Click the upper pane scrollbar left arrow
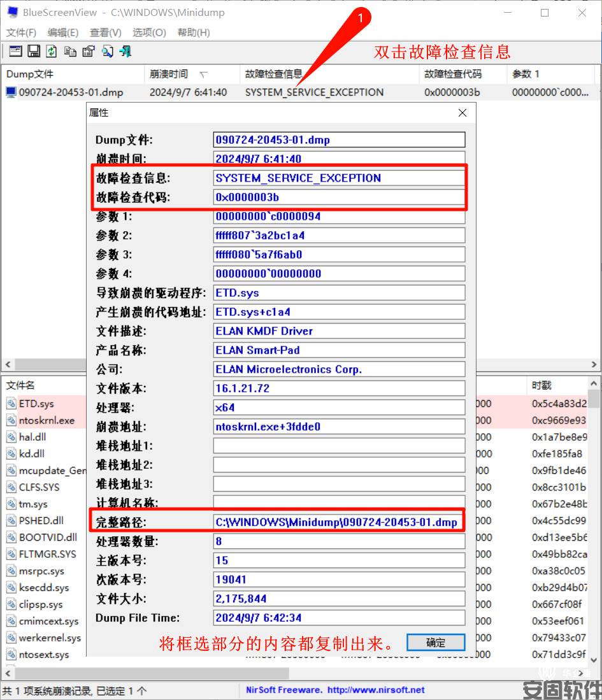 8,364
